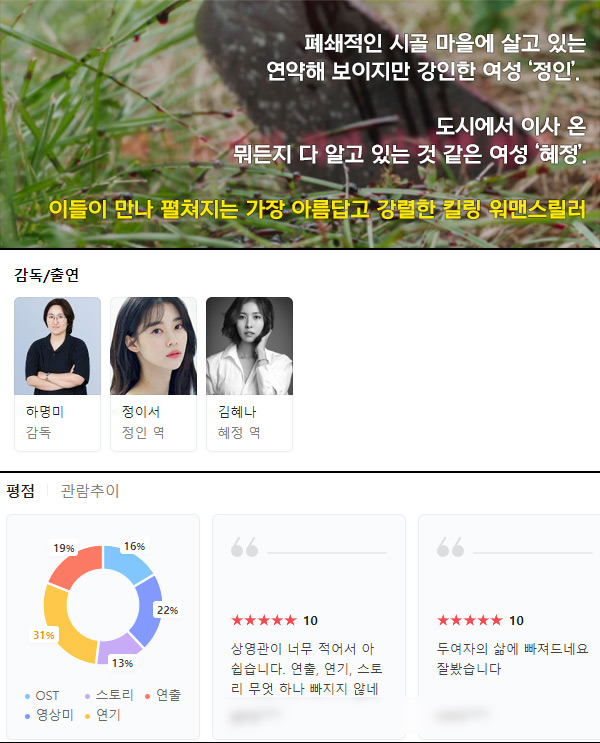Open actress 정이서 profile photo
This screenshot has width=600, height=743.
tap(154, 346)
